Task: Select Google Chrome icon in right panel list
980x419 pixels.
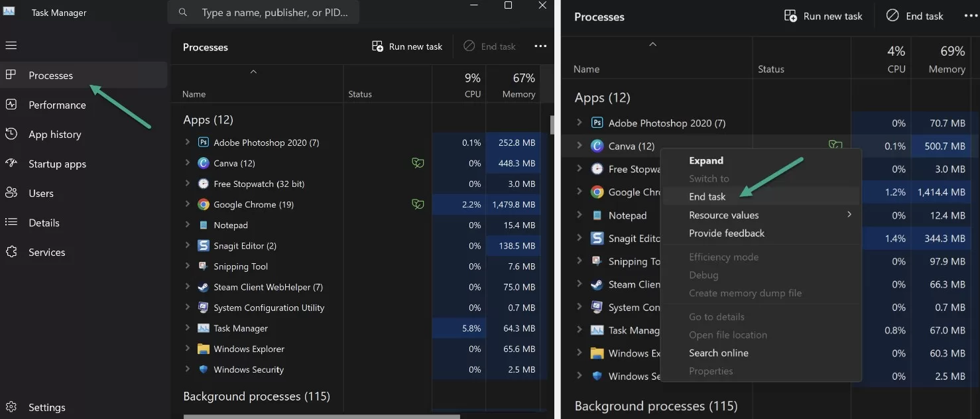Action: (597, 192)
